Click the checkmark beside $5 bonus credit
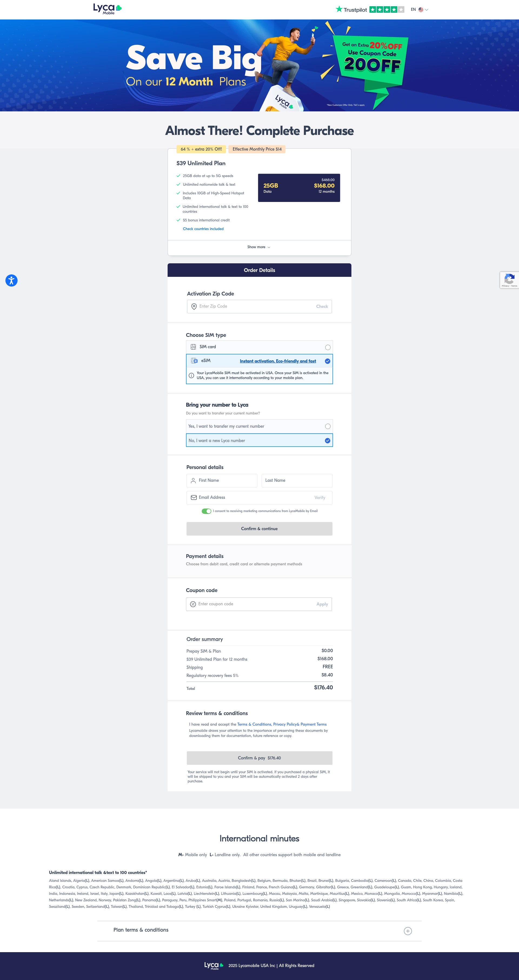This screenshot has width=519, height=980. coord(178,220)
